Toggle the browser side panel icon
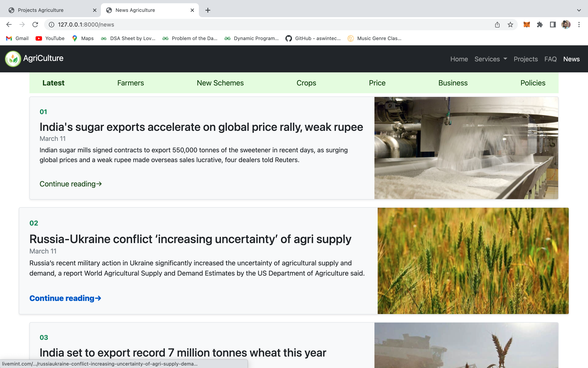This screenshot has height=368, width=588. pyautogui.click(x=553, y=25)
